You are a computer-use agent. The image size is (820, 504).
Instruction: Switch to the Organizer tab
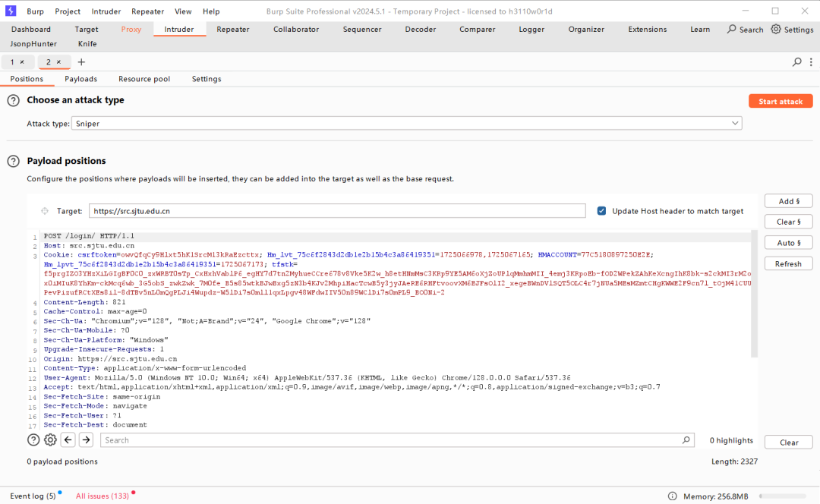(586, 30)
